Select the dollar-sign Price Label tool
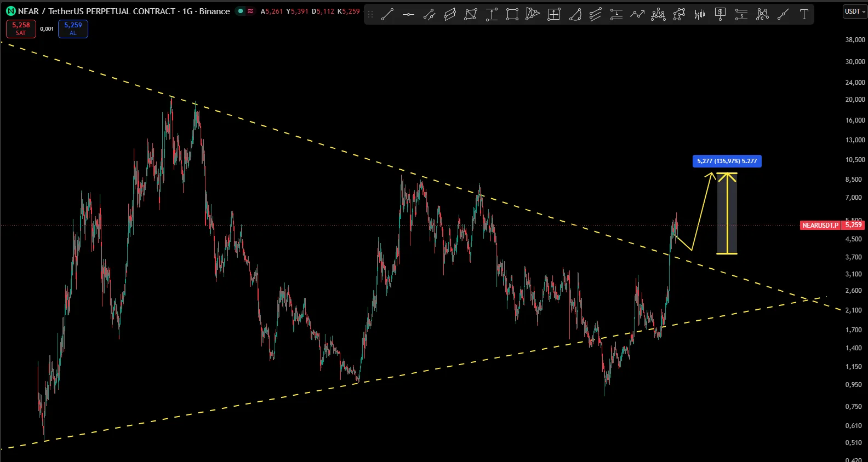 pos(721,15)
